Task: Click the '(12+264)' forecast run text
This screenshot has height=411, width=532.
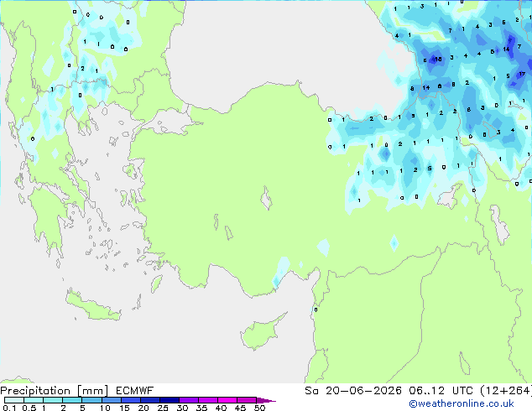Action: 506,391
